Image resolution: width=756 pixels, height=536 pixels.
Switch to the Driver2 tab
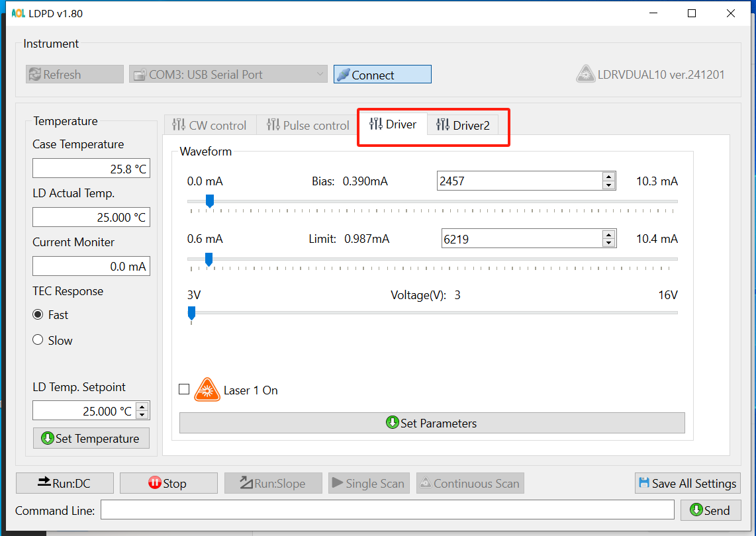click(x=463, y=125)
